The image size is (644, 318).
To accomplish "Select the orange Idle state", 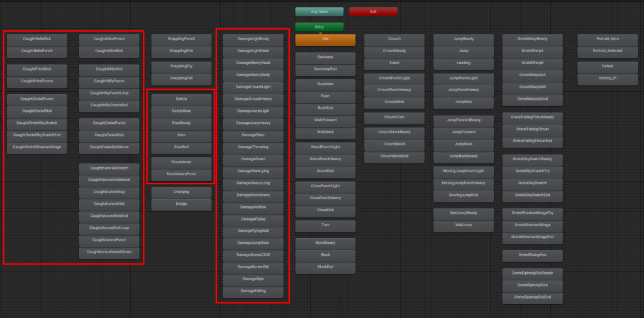I will click(x=325, y=39).
